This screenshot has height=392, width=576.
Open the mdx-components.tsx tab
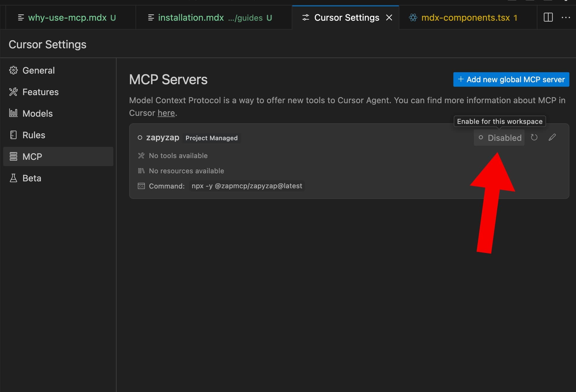pos(465,18)
